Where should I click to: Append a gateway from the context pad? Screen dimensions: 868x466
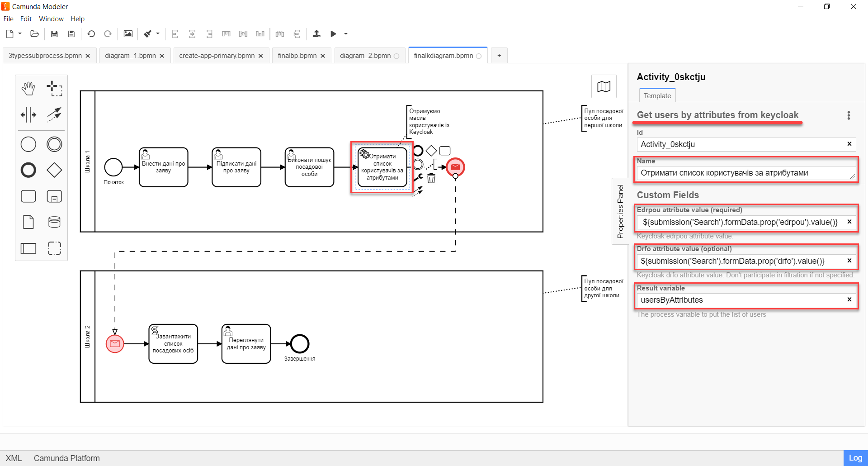pyautogui.click(x=431, y=151)
